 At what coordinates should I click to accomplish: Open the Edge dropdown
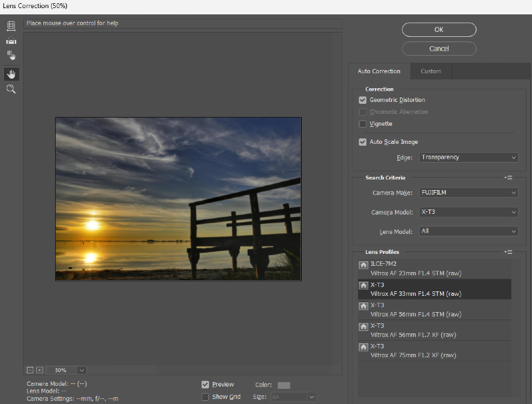(468, 157)
